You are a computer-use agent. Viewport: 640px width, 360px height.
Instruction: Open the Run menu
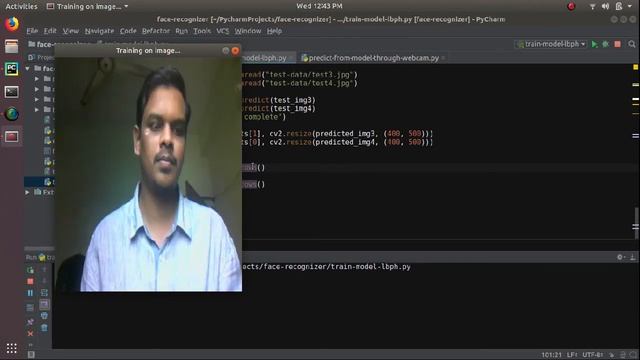click(x=182, y=31)
